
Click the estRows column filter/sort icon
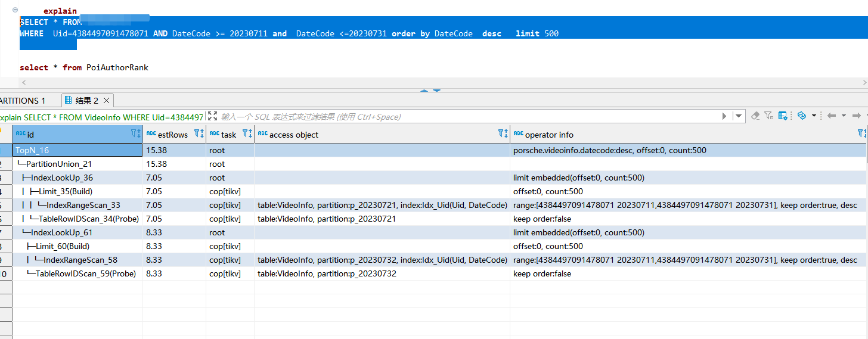pyautogui.click(x=199, y=134)
